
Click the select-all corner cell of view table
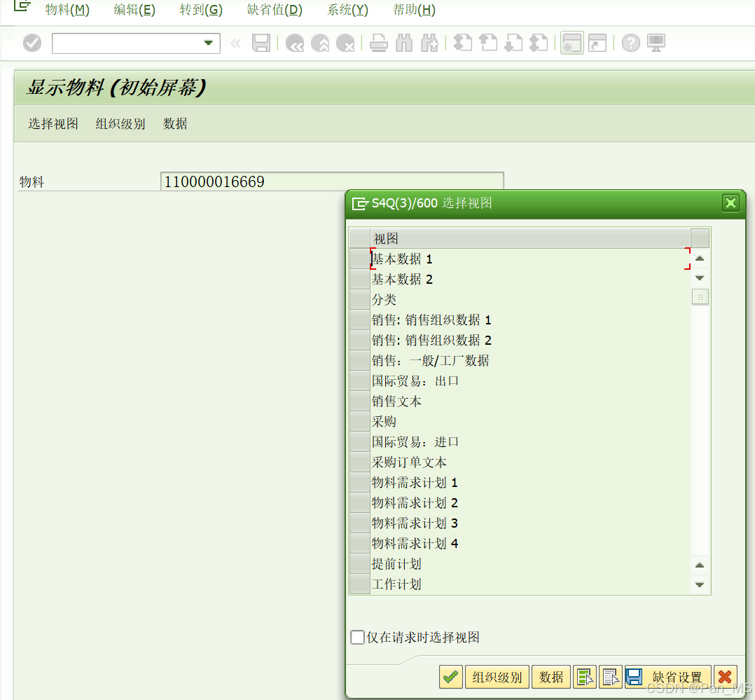[360, 238]
